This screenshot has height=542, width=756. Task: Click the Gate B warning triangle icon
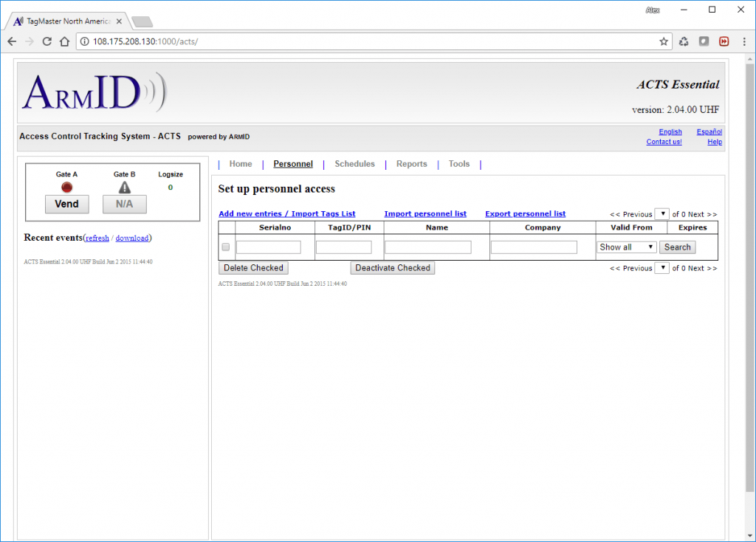125,188
